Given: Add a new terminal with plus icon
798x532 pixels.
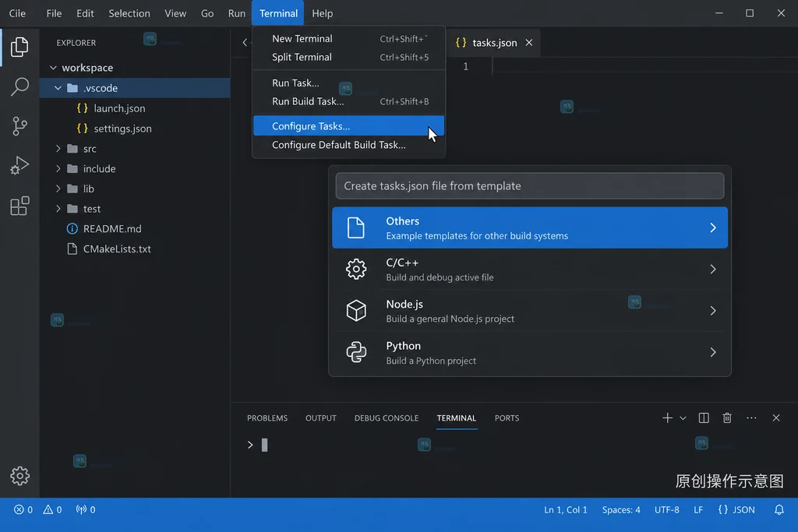Looking at the screenshot, I should (x=667, y=417).
